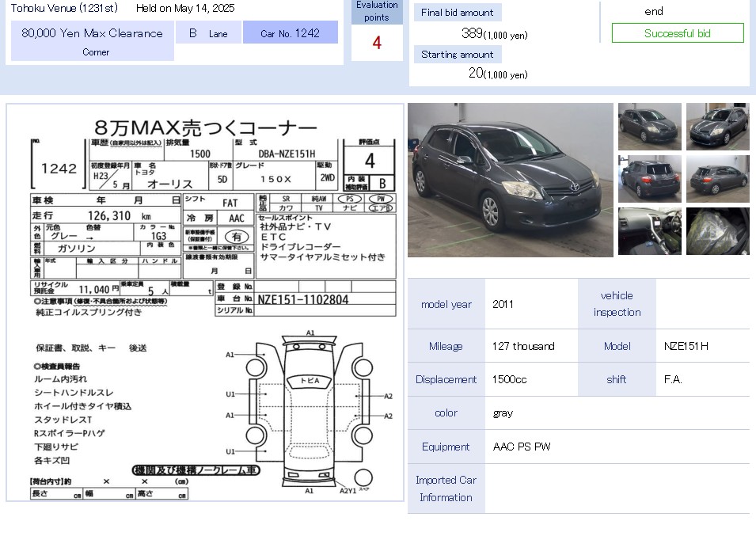756x536 pixels.
Task: Click the end status text
Action: coord(654,11)
